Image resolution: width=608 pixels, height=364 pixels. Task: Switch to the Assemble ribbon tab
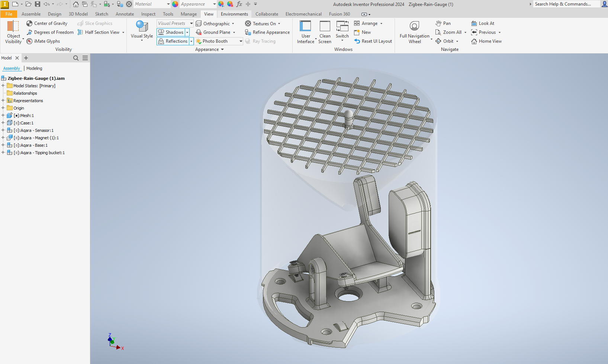[31, 14]
